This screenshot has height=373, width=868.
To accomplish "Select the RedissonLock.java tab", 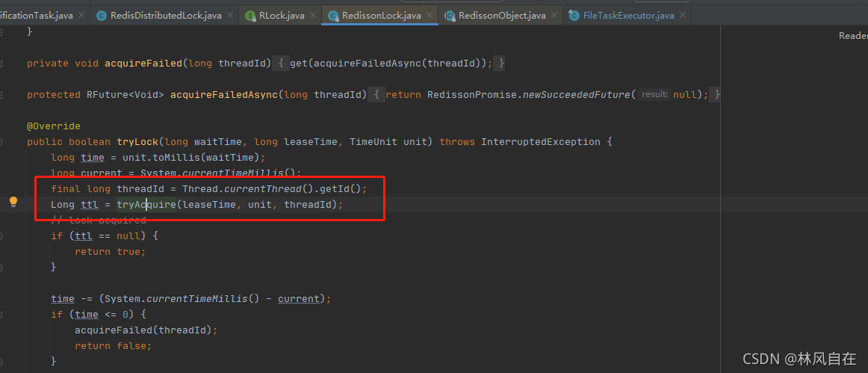I will click(x=380, y=16).
